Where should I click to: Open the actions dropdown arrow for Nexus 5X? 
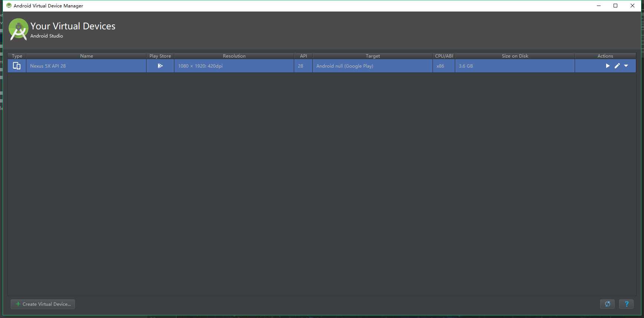click(x=626, y=66)
